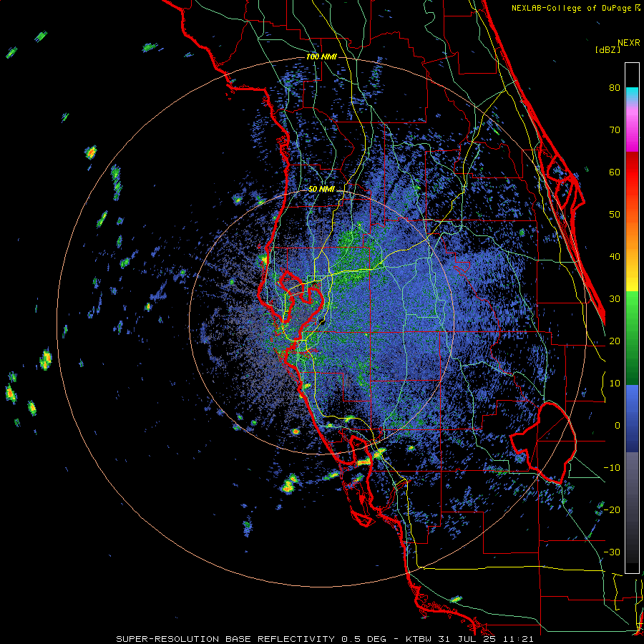
Task: Click the positive 10 value on the dBZ scale
Action: click(x=615, y=384)
